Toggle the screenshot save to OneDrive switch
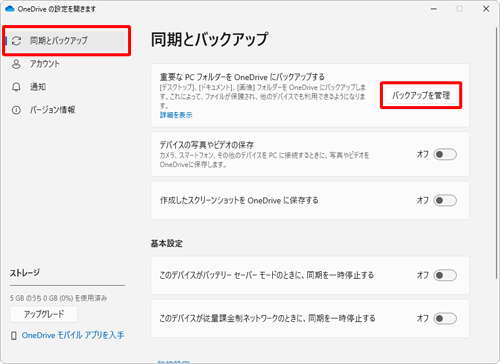 445,200
